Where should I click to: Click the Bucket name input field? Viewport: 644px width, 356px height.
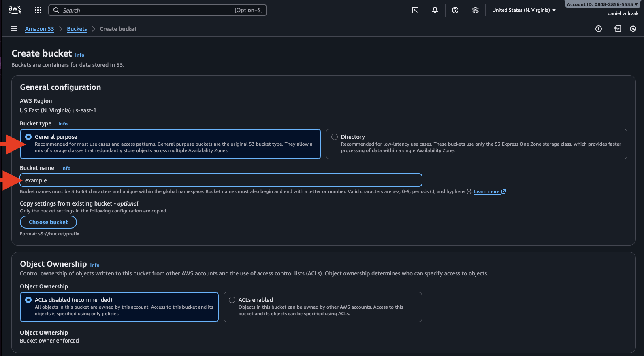221,180
